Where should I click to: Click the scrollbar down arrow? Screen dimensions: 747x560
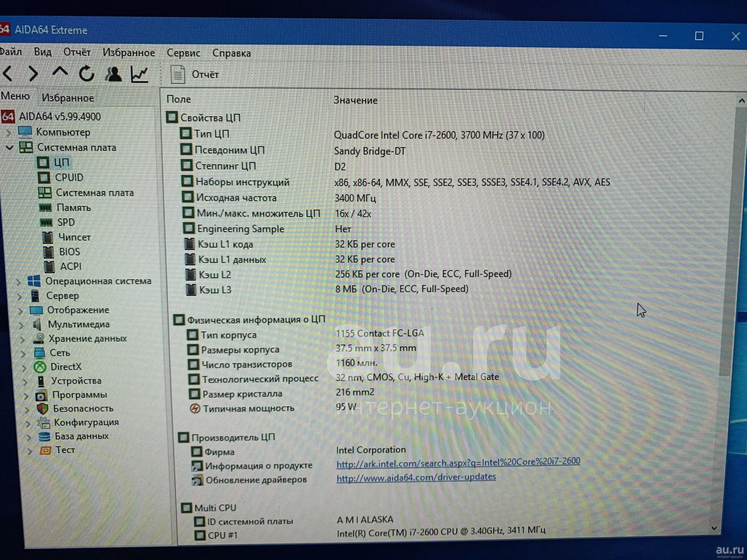714,528
